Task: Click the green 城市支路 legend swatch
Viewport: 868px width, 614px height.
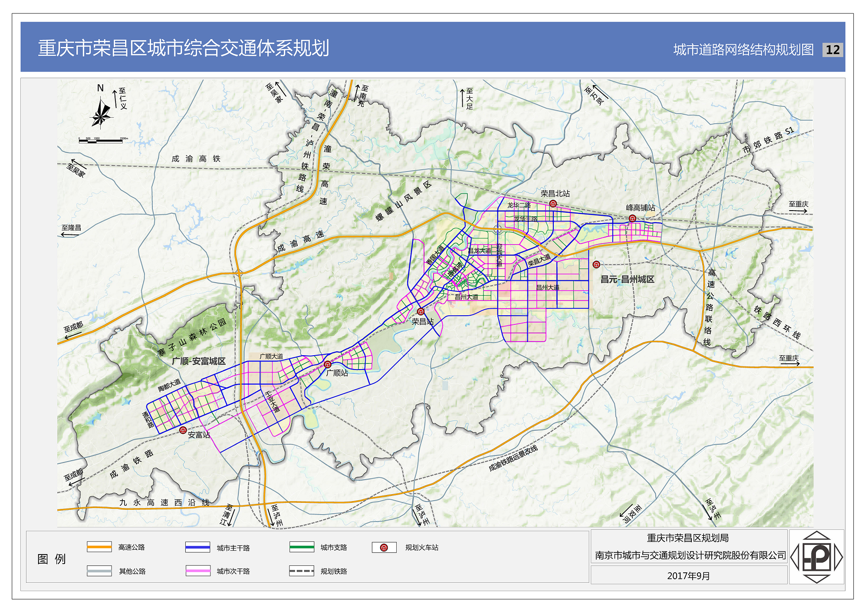Action: coord(302,547)
